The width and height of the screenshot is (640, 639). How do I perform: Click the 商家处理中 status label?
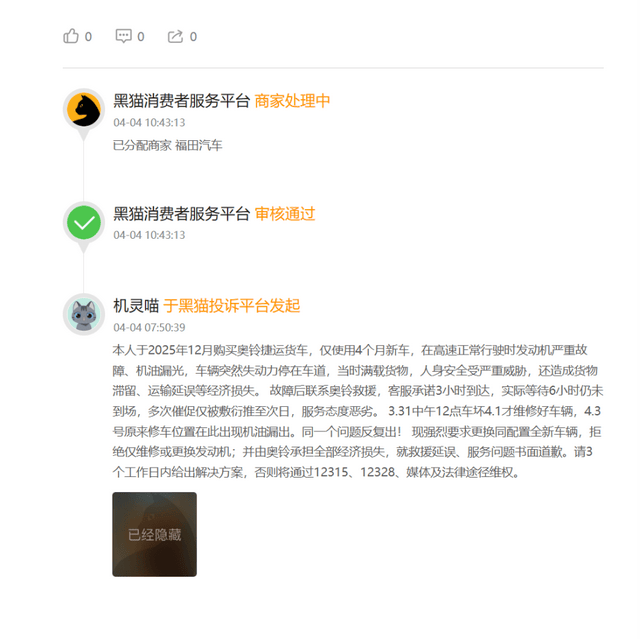pos(292,101)
